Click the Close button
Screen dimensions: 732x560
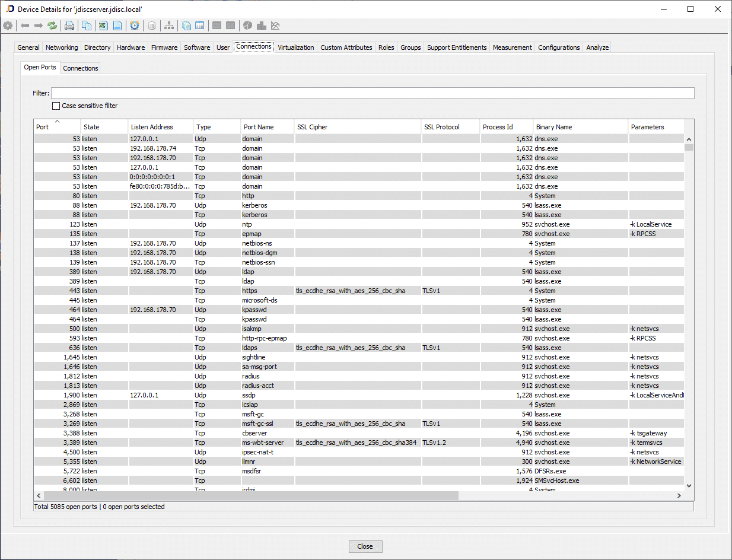pyautogui.click(x=365, y=546)
